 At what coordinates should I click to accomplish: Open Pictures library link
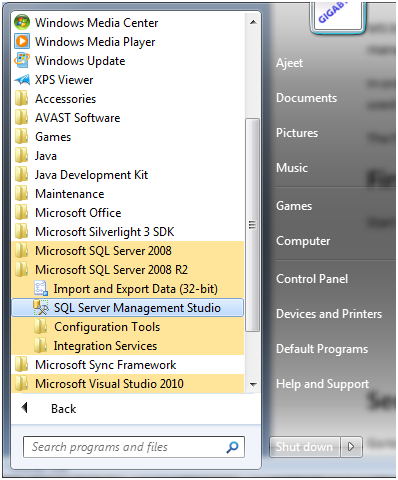pyautogui.click(x=297, y=133)
